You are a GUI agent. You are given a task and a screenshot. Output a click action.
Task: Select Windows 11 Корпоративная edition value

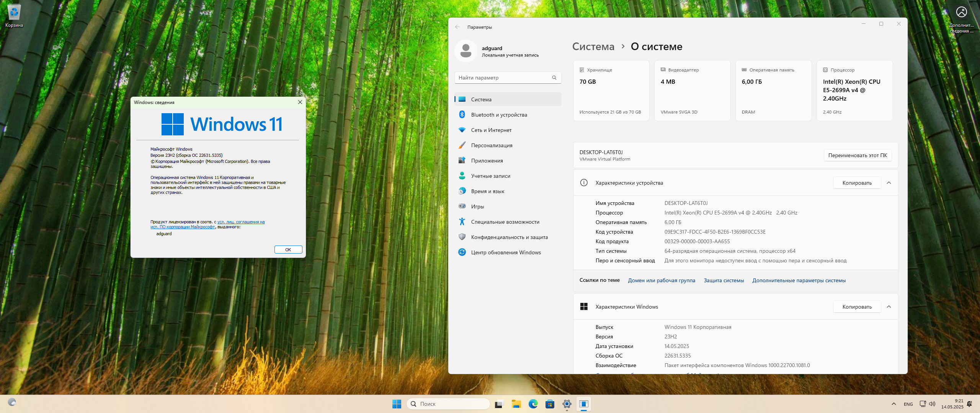pos(697,327)
